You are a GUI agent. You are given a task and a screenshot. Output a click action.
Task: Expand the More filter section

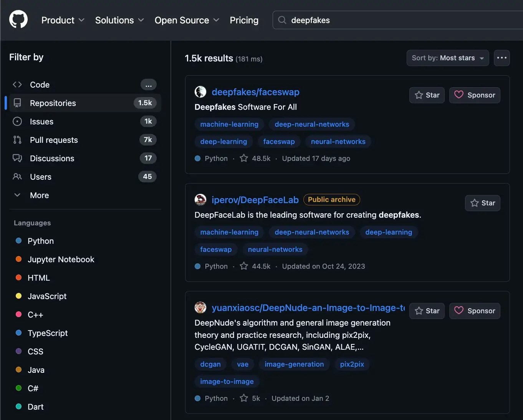[40, 195]
